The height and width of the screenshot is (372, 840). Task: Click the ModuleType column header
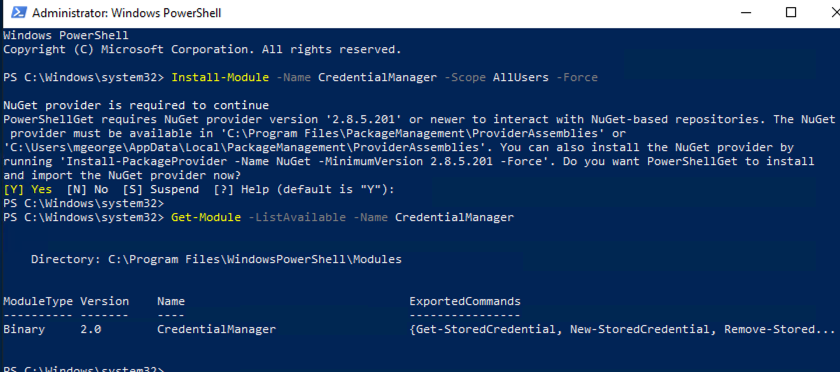click(38, 301)
